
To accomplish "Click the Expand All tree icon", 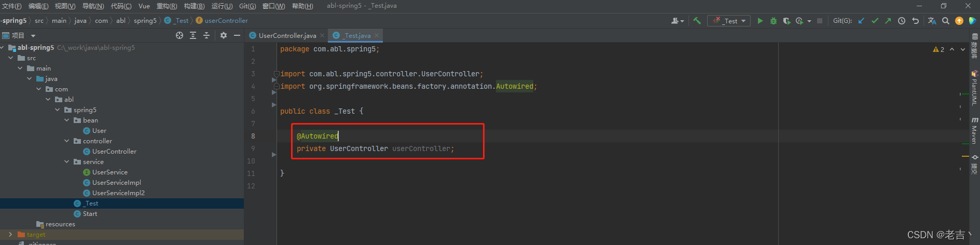I will pos(193,35).
